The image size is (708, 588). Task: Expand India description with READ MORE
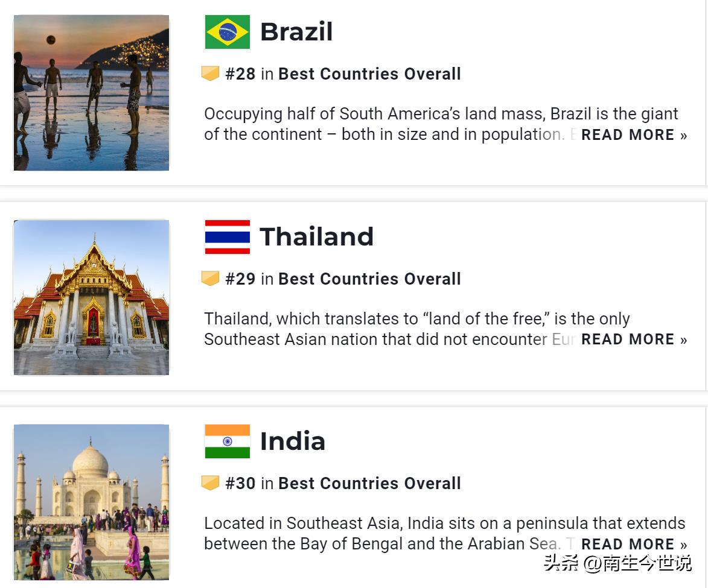pyautogui.click(x=634, y=544)
